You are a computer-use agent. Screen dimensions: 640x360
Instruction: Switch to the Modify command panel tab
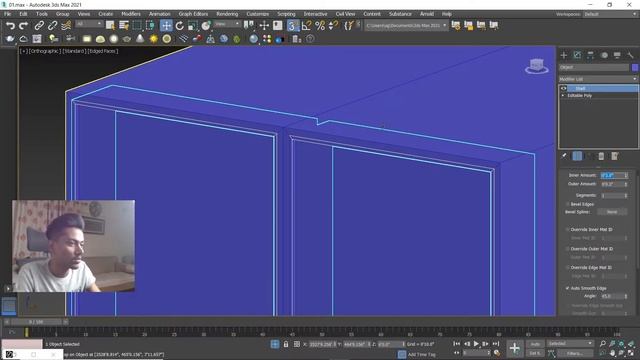[577, 55]
